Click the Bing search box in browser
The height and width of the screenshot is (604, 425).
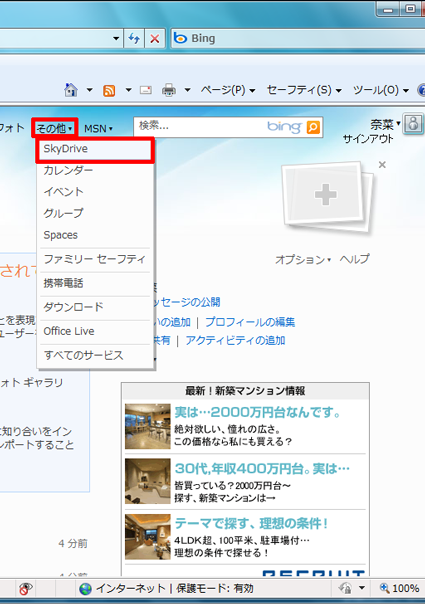point(299,39)
